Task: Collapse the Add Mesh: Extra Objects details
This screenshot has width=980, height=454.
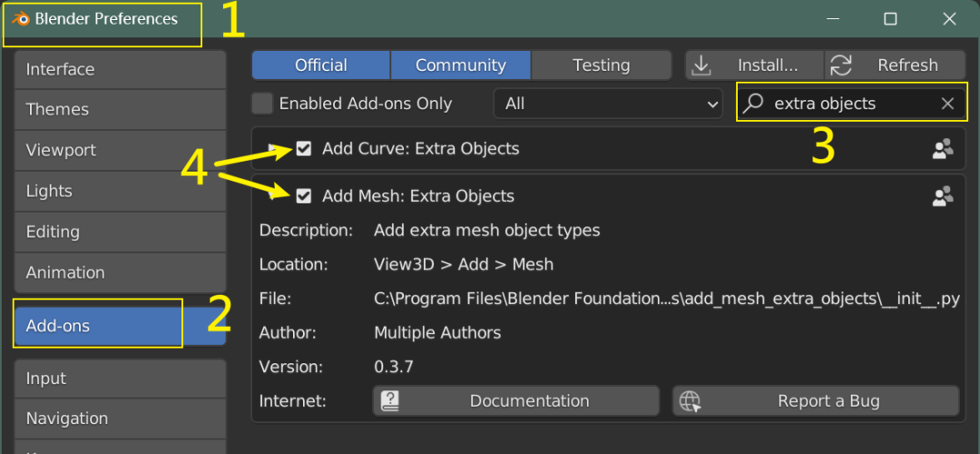Action: 272,196
